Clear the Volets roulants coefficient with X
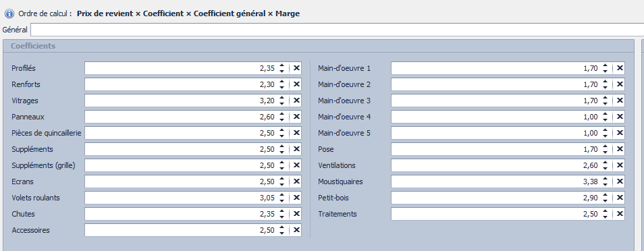 296,198
